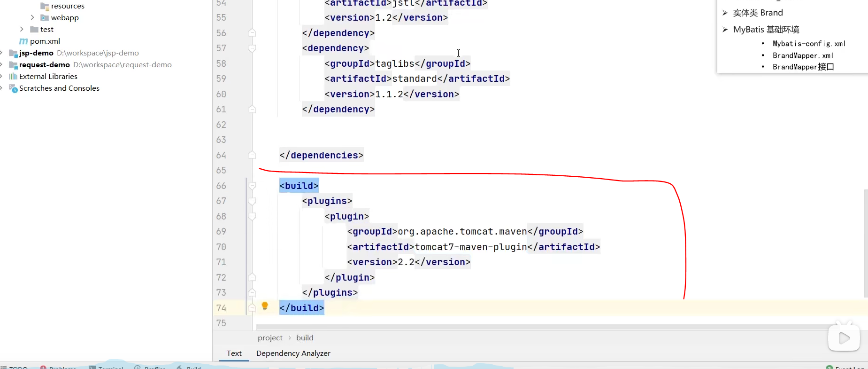Click the fold end marker on line 72
The width and height of the screenshot is (868, 369).
[252, 277]
